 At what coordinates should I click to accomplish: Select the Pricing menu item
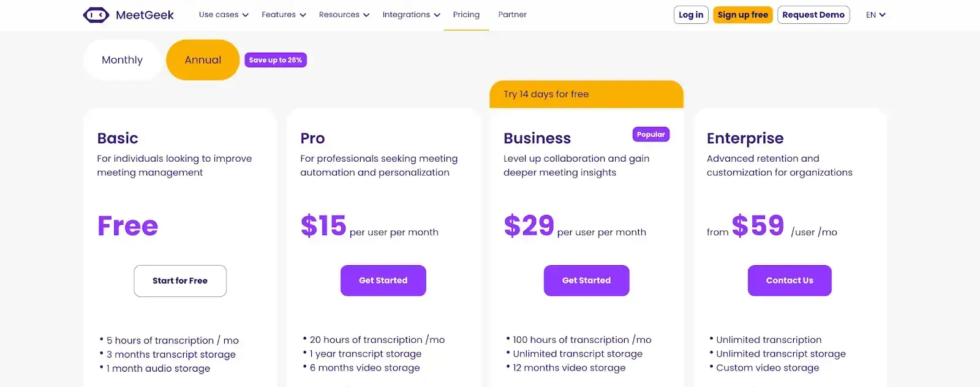pos(466,14)
